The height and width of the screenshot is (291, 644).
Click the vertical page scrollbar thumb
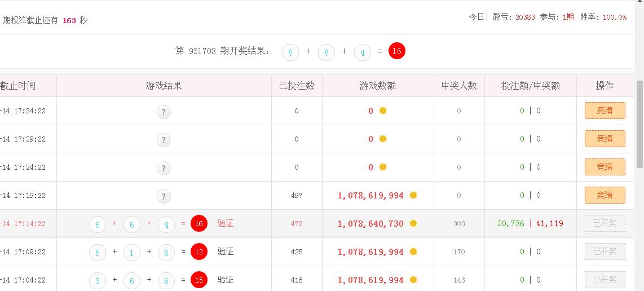pos(639,124)
